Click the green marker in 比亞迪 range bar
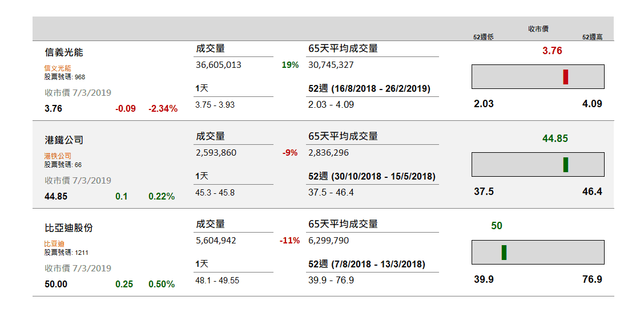Viewport: 644px width, 313px height. [x=504, y=253]
